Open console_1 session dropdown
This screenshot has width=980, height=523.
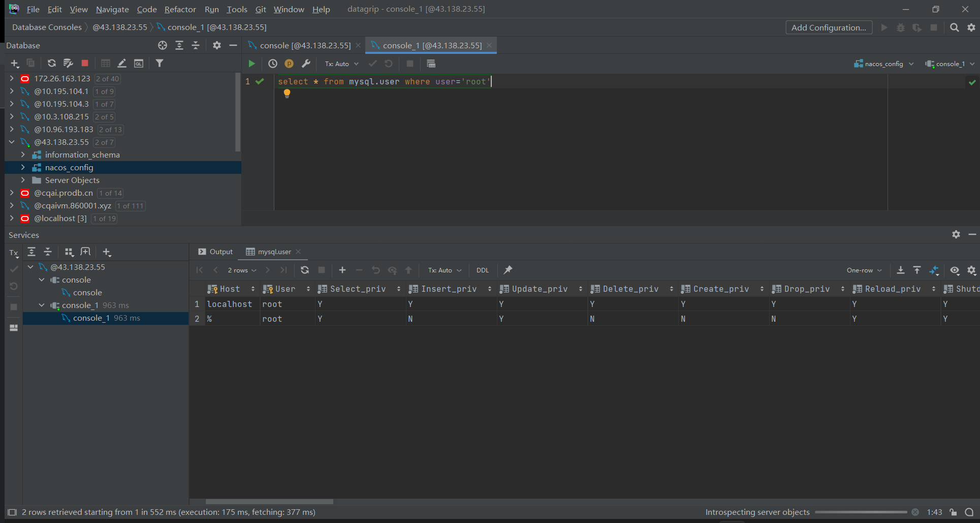(950, 64)
